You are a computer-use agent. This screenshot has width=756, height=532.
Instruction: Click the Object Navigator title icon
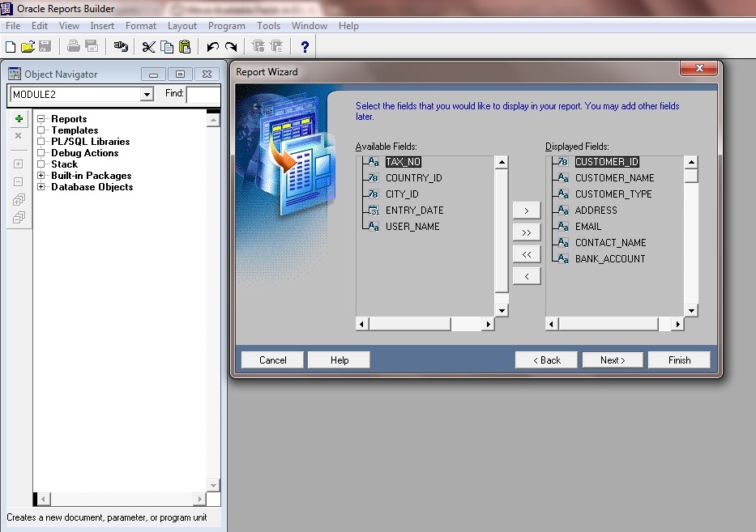pyautogui.click(x=15, y=74)
